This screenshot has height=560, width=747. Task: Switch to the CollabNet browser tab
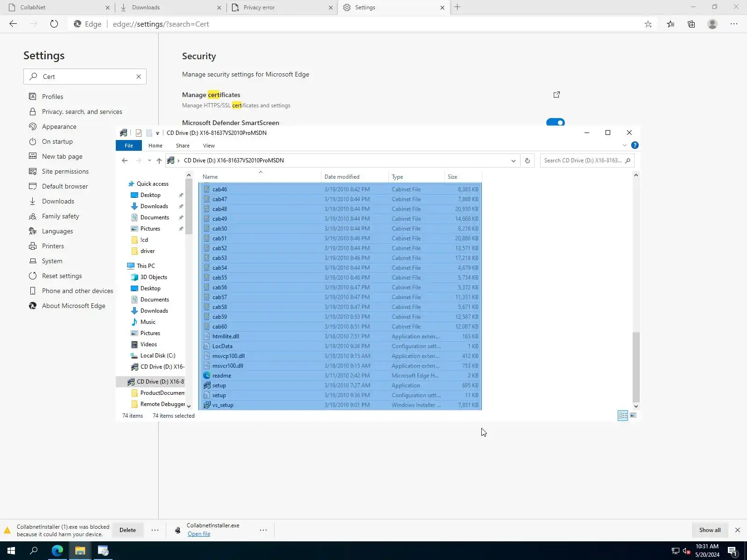pyautogui.click(x=57, y=7)
